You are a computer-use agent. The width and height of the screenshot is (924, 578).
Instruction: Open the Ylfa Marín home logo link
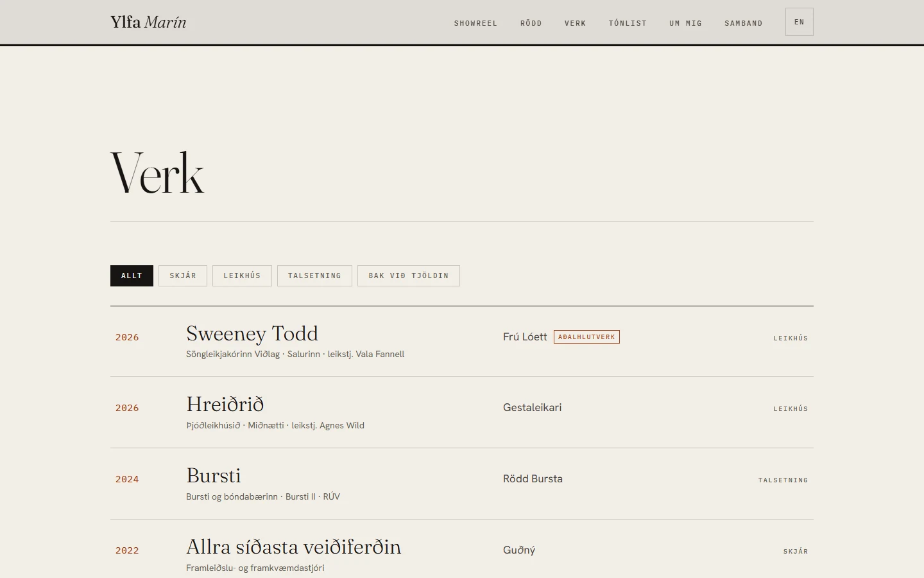(148, 22)
